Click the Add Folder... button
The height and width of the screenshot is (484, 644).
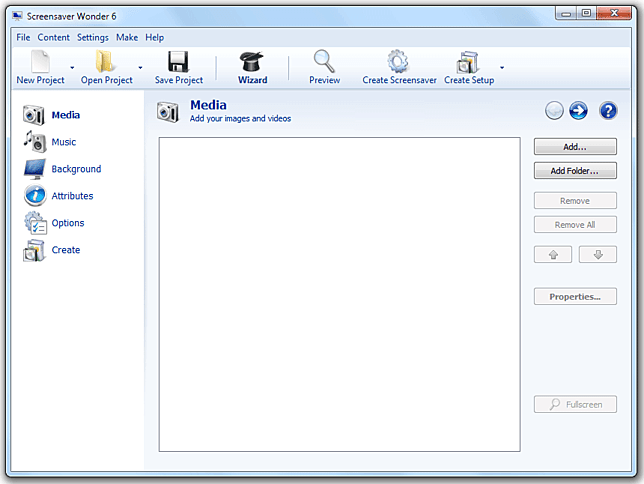pyautogui.click(x=575, y=171)
